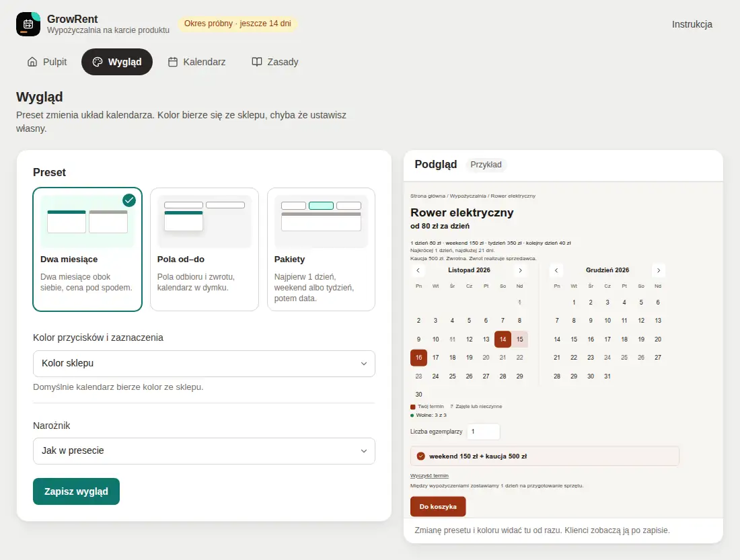This screenshot has height=560, width=740.
Task: Click previous arrow beside Grudzień 2026
Action: [556, 270]
